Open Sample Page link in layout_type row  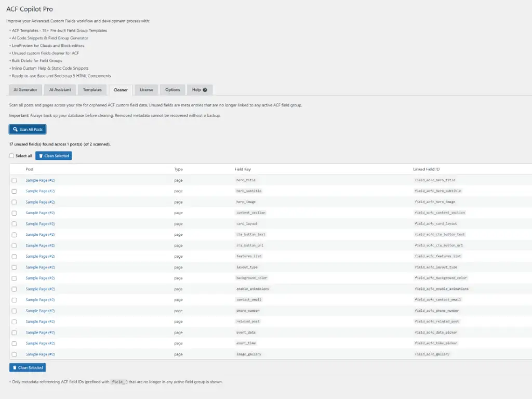(x=40, y=268)
